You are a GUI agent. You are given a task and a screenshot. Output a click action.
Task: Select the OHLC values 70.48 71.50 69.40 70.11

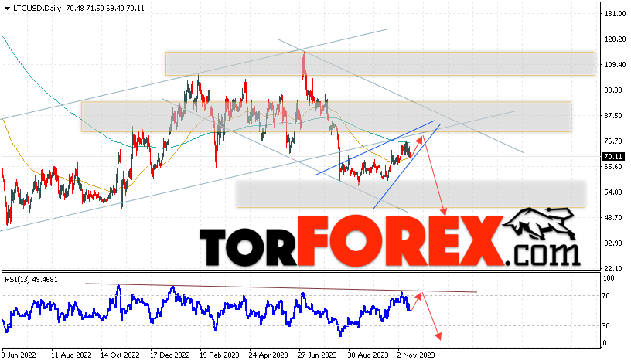[x=105, y=8]
